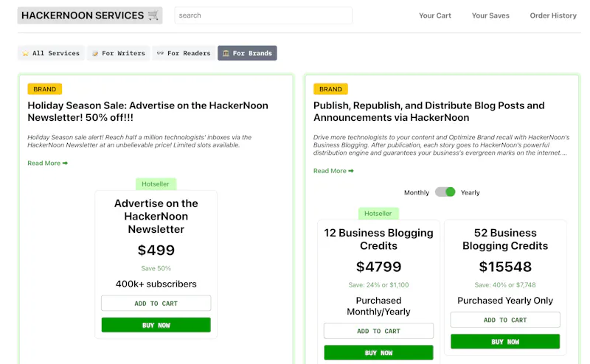This screenshot has height=364, width=590.
Task: Open Order History page
Action: point(553,15)
